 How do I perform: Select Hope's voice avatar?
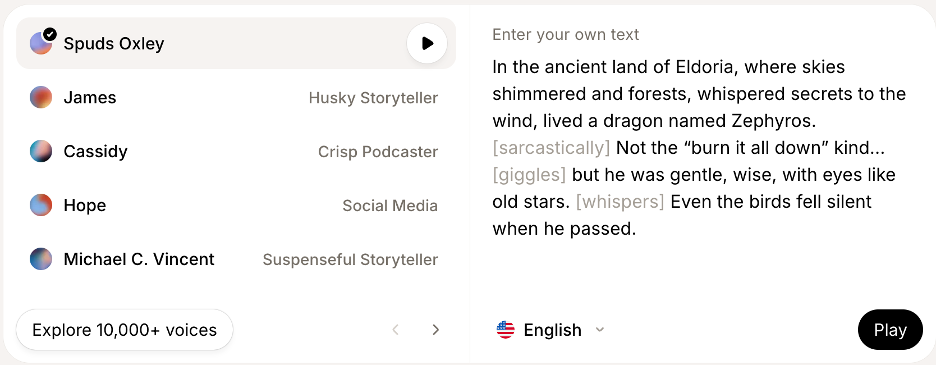41,205
